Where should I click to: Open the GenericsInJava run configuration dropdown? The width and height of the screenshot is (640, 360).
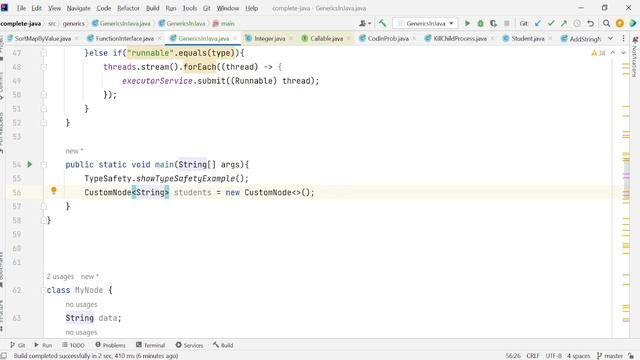(x=426, y=23)
